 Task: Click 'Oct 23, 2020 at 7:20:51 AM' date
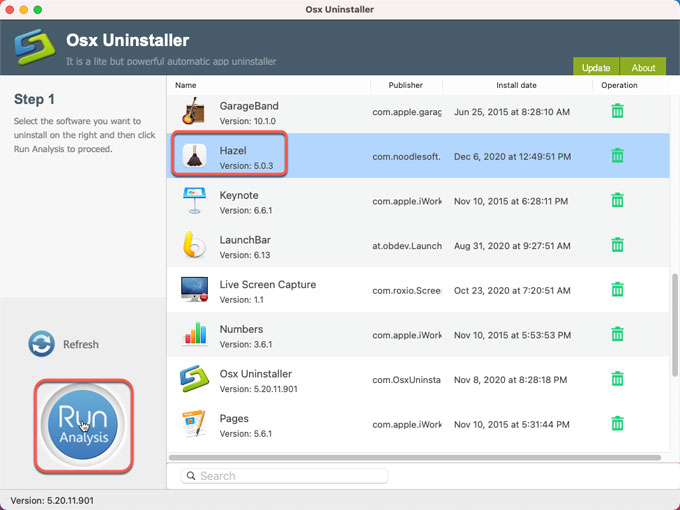coord(512,291)
